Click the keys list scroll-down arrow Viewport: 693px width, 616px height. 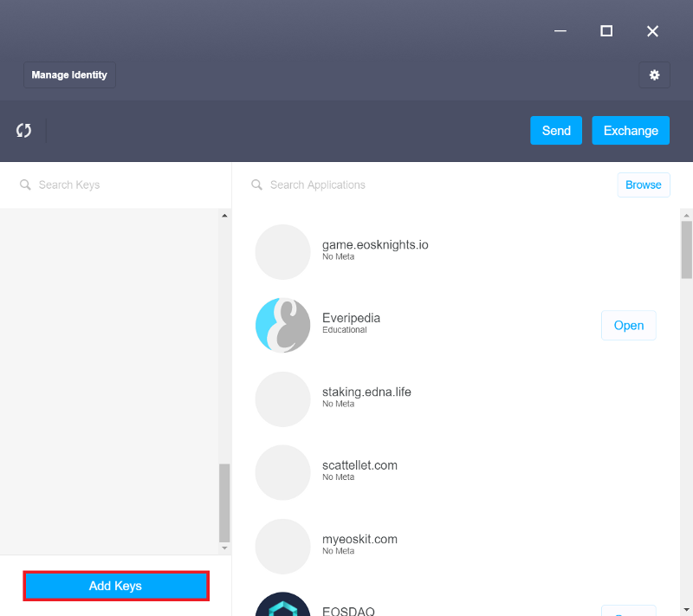click(224, 548)
